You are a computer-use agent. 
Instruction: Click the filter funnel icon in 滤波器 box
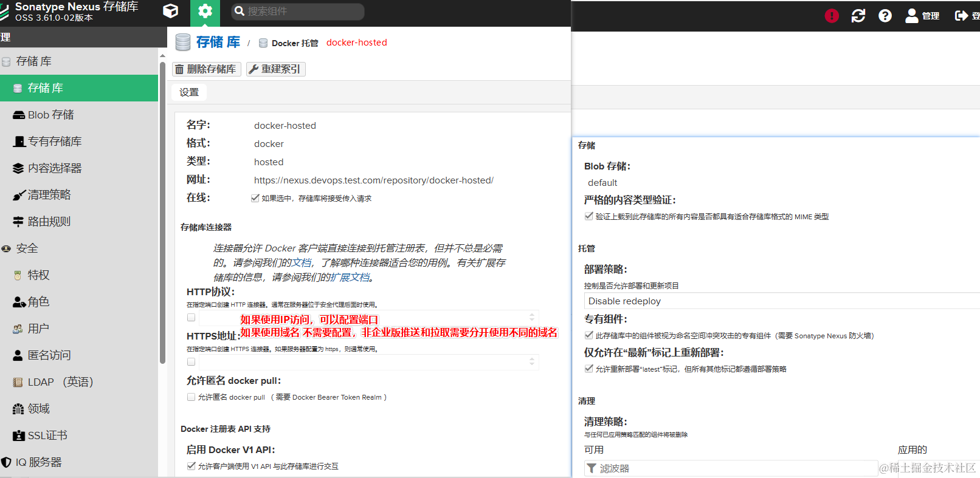pyautogui.click(x=592, y=468)
